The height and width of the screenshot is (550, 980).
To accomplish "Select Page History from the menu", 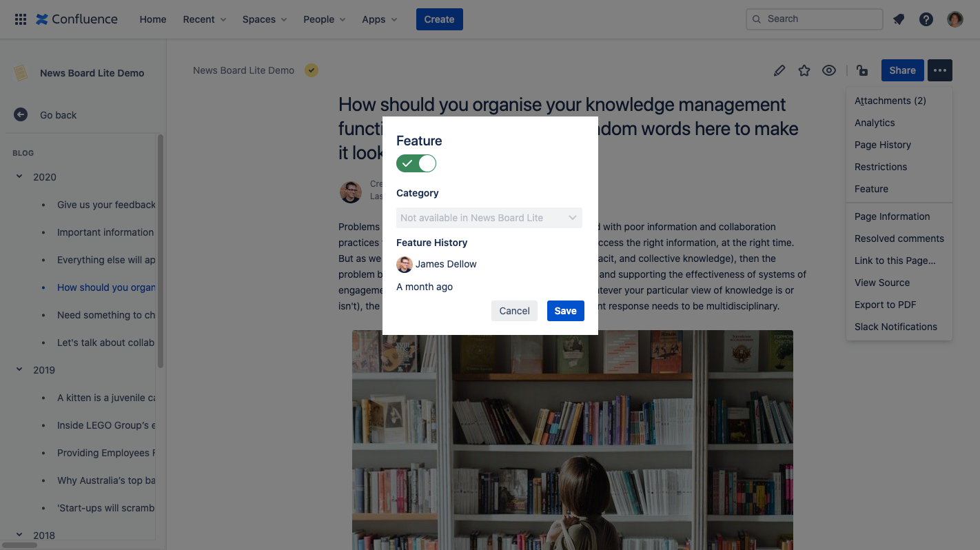I will point(899,145).
